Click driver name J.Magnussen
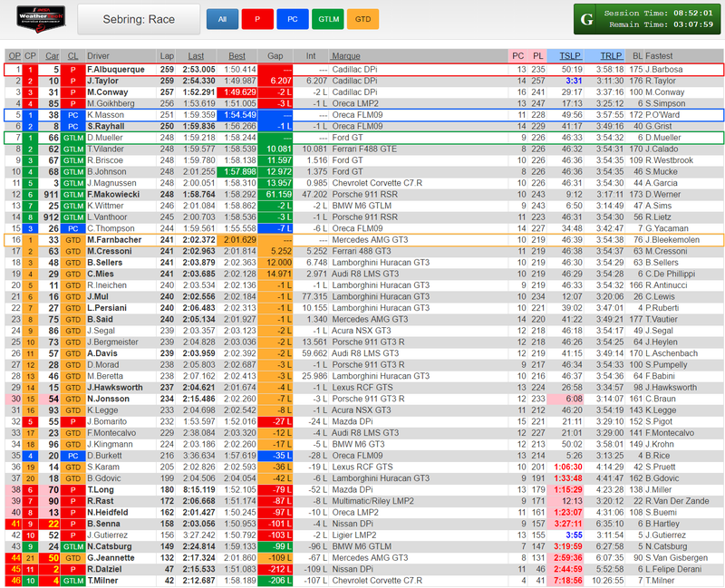Image resolution: width=725 pixels, height=588 pixels. pos(111,183)
